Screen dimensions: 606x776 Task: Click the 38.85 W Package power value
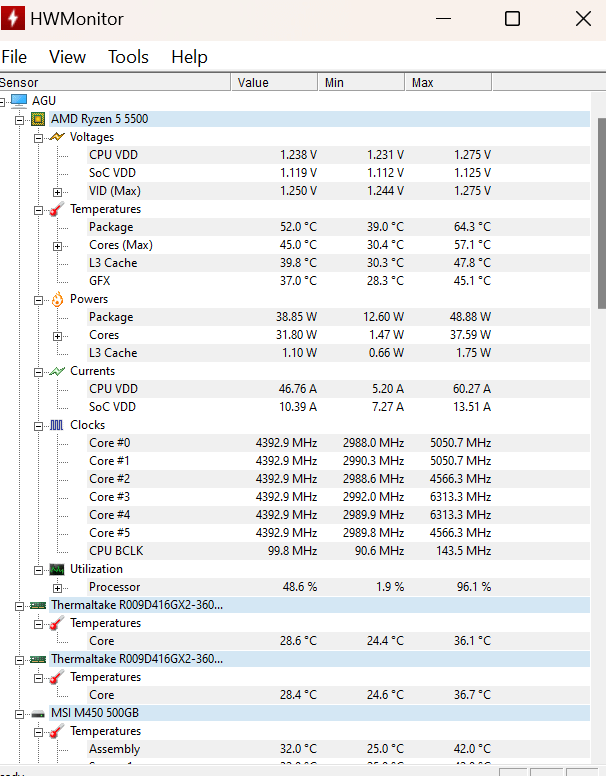tap(296, 317)
